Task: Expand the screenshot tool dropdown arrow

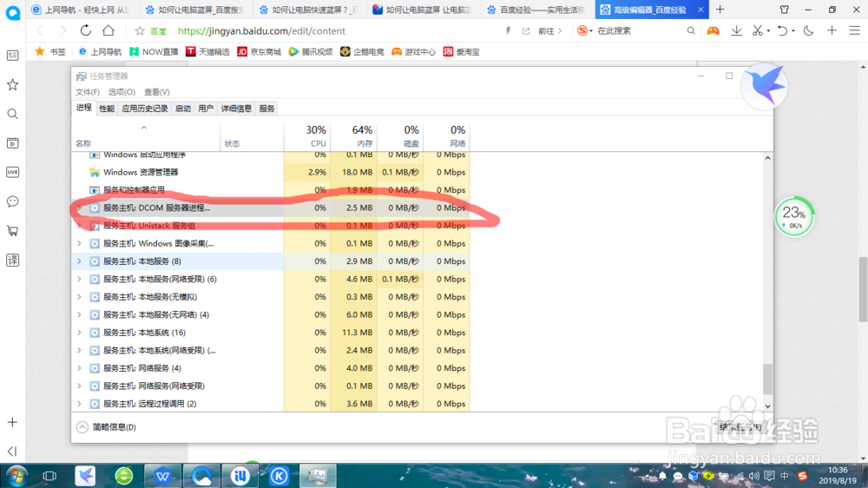Action: click(x=768, y=31)
